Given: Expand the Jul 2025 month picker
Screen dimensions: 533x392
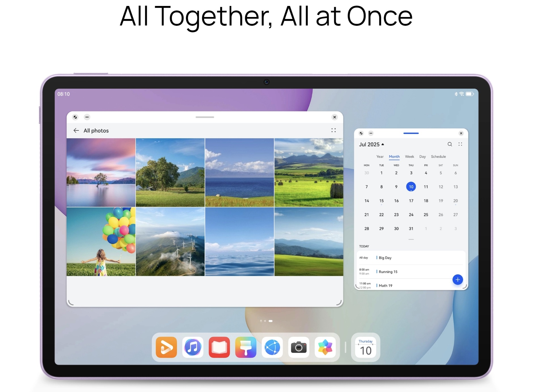Looking at the screenshot, I should click(x=371, y=144).
